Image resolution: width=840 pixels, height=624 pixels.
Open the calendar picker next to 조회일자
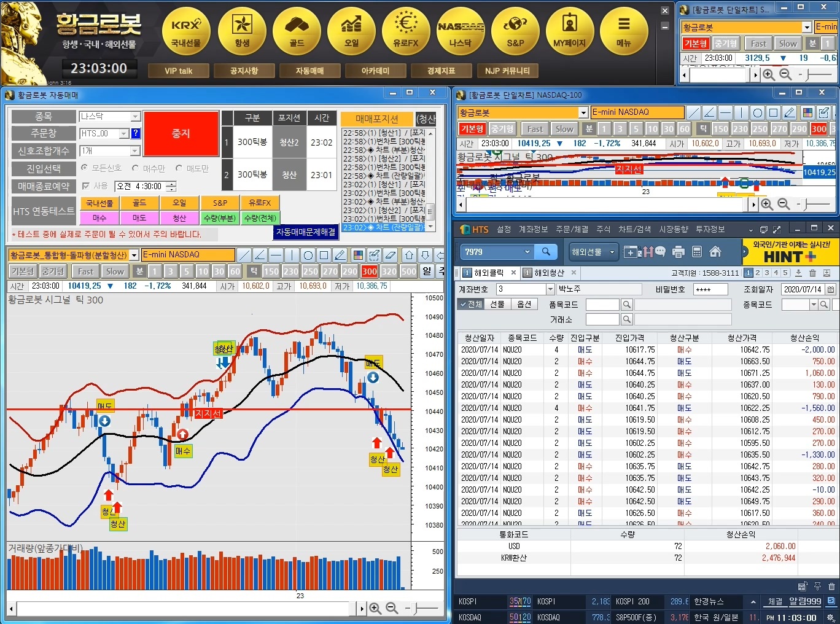coord(831,289)
